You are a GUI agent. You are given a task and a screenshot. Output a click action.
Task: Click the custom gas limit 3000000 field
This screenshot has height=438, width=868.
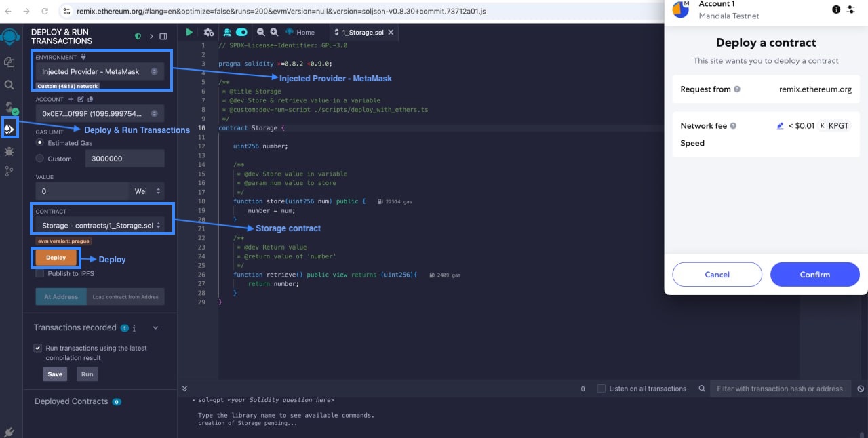tap(125, 159)
